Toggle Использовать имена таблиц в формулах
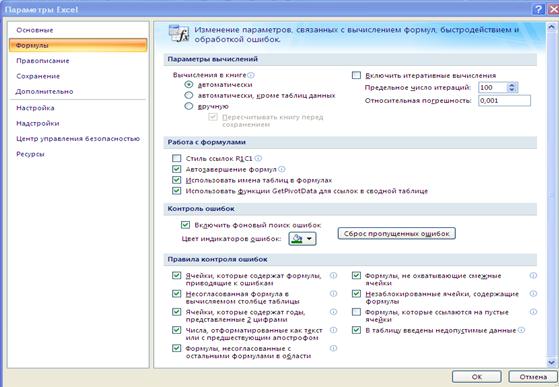559x387 pixels. click(176, 180)
